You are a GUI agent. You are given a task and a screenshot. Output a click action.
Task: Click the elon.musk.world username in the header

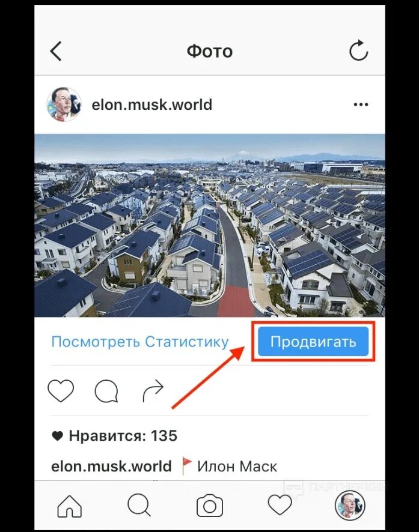tap(151, 104)
